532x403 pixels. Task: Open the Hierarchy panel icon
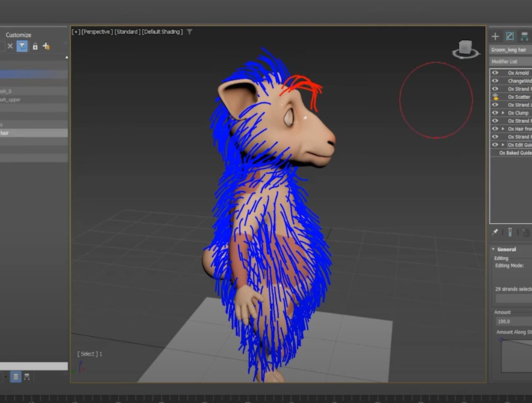[524, 36]
